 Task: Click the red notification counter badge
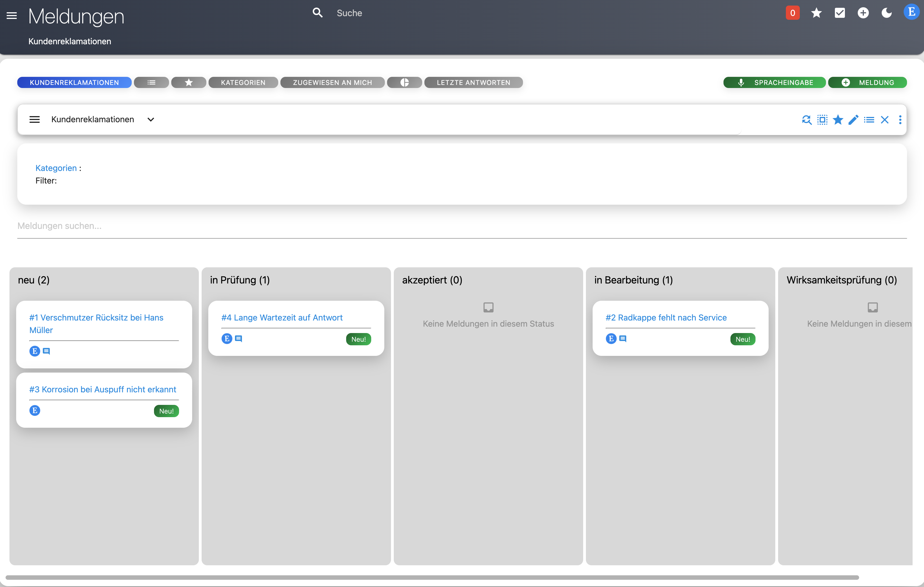coord(792,13)
